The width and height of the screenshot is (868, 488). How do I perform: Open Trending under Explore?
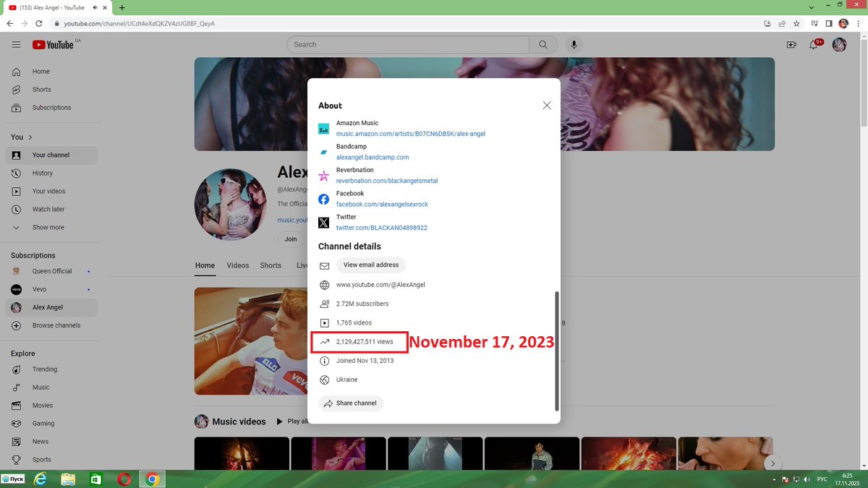point(45,369)
